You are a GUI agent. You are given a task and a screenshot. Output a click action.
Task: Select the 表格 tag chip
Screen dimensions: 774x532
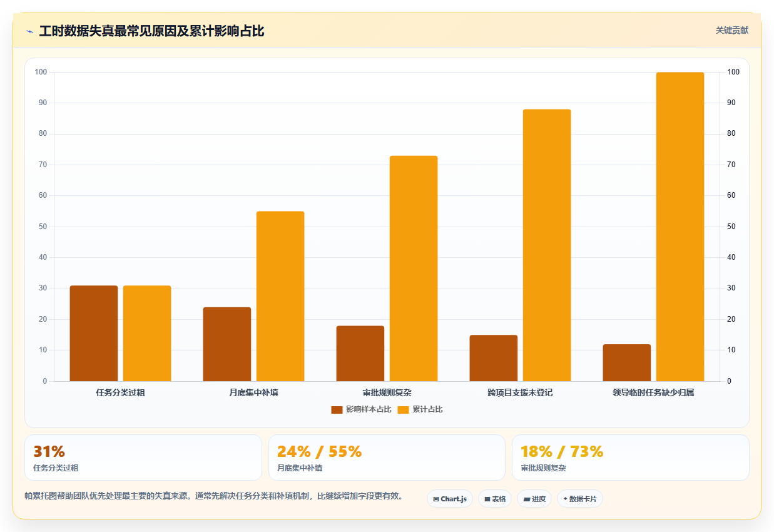(x=495, y=499)
